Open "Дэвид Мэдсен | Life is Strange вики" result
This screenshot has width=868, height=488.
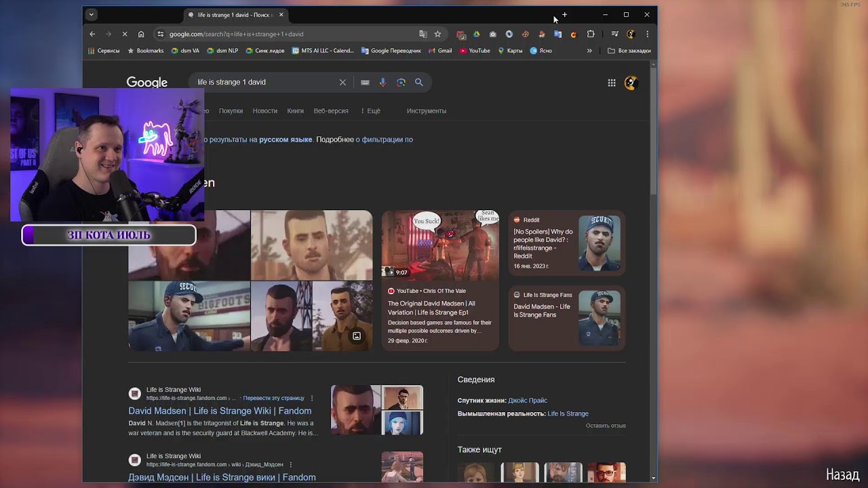[222, 477]
